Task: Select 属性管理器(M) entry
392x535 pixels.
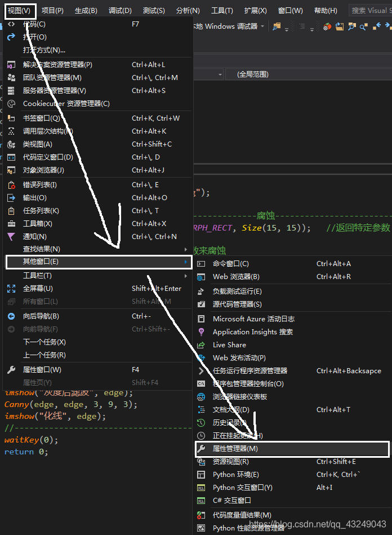Action: 292,449
